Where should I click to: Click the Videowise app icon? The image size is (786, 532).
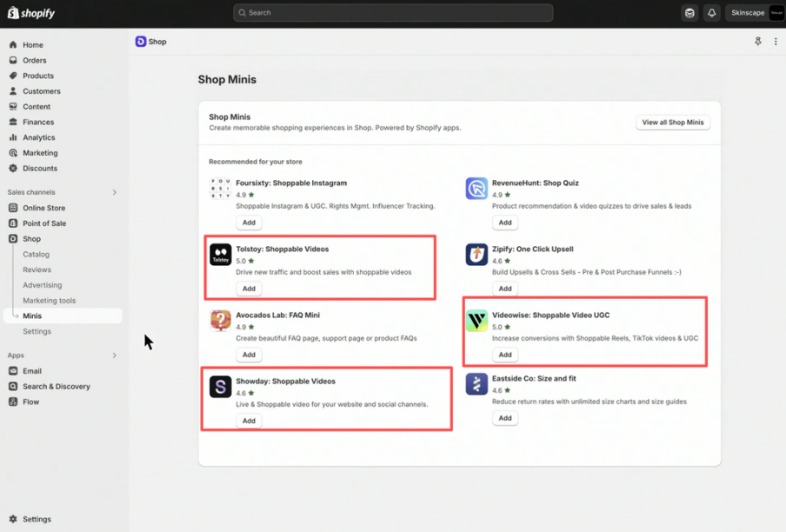pyautogui.click(x=476, y=321)
